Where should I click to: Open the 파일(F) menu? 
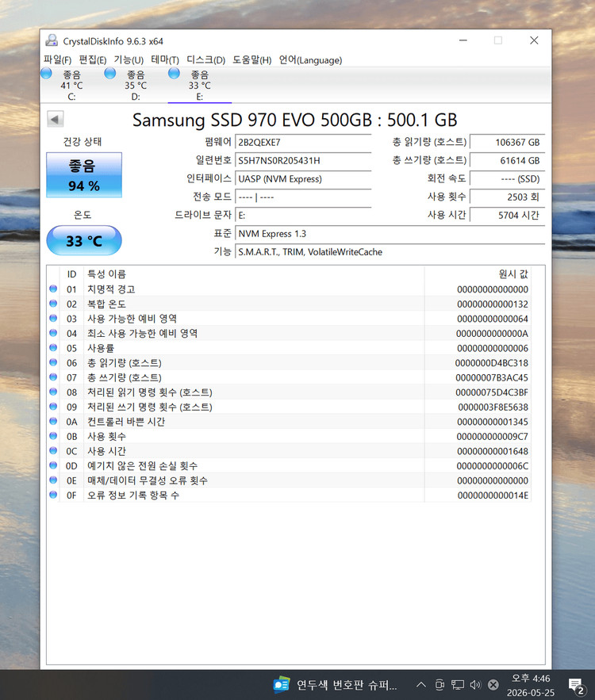click(57, 59)
